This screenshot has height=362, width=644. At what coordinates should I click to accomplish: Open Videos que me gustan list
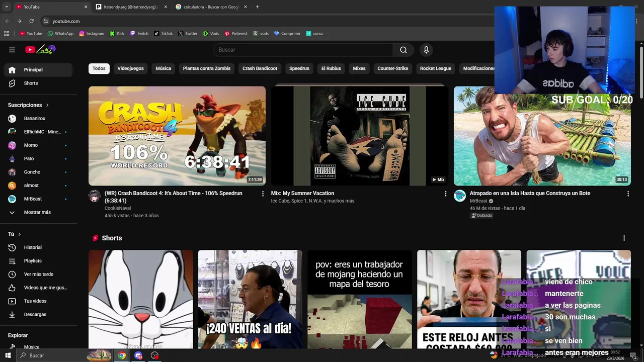pos(39,288)
